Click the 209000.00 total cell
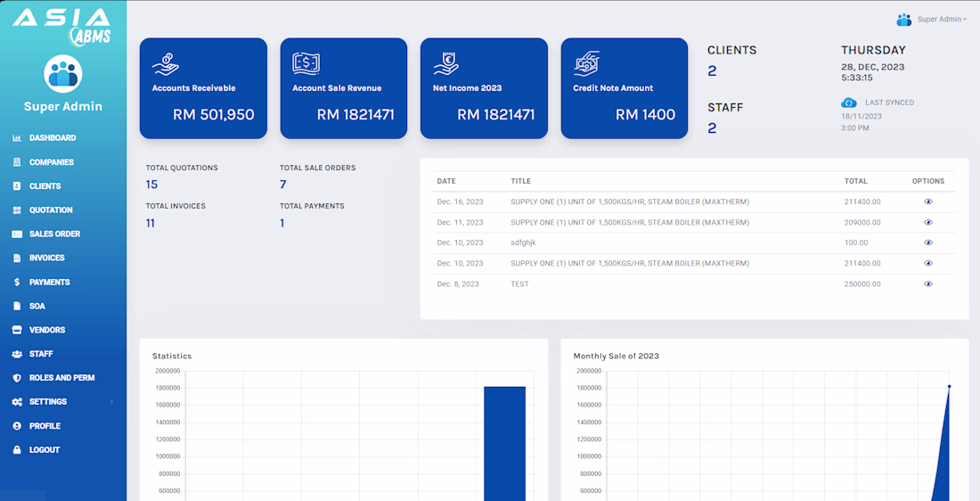 pyautogui.click(x=862, y=222)
